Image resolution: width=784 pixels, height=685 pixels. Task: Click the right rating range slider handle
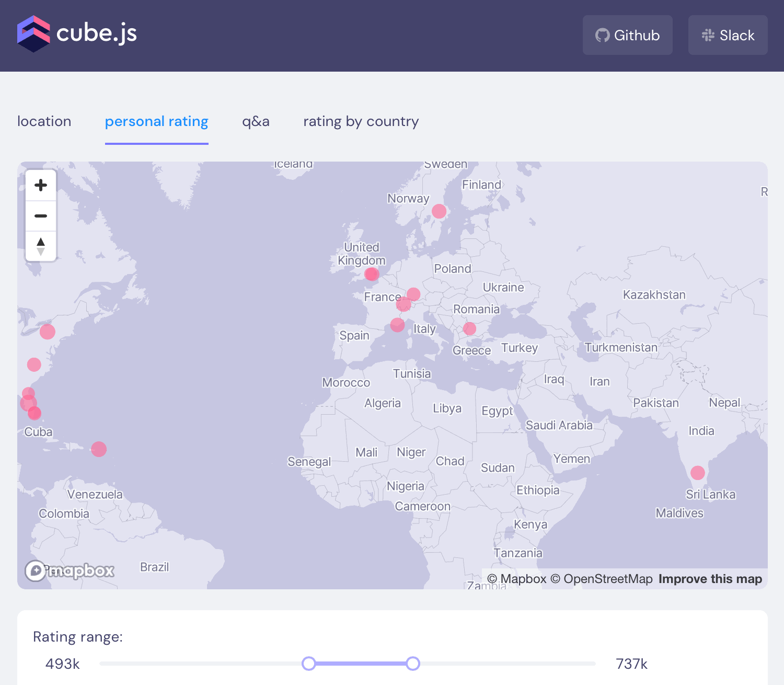413,664
